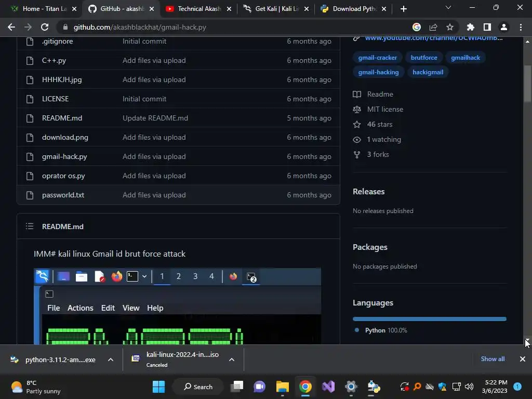Select the GitHub - akashblackhat tab

pyautogui.click(x=122, y=9)
